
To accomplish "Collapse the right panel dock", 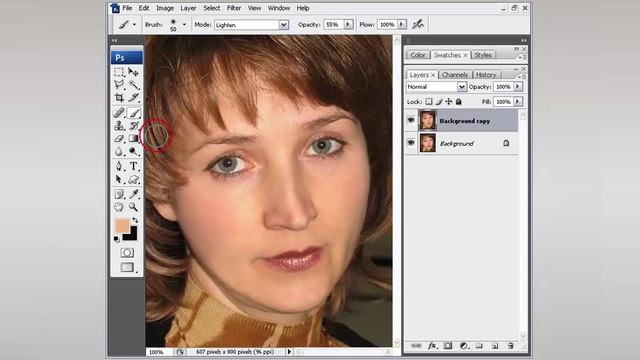I will pyautogui.click(x=524, y=40).
